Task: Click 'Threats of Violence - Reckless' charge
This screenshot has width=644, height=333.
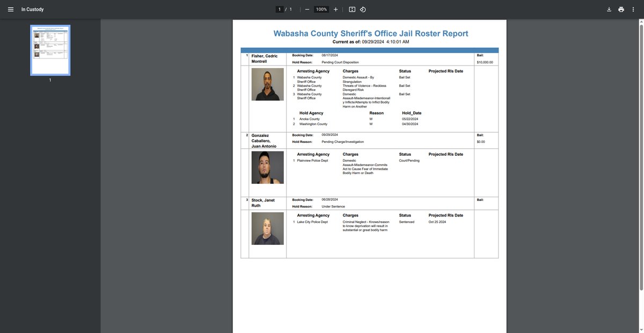Action: pos(364,88)
